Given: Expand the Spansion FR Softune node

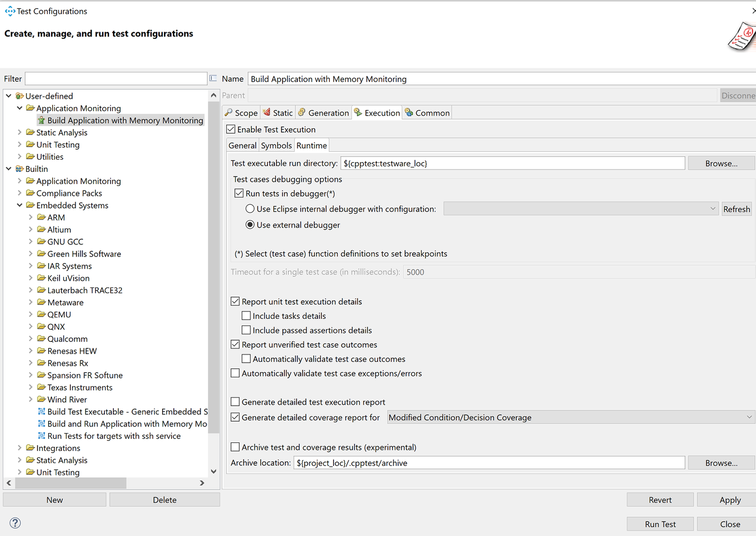Looking at the screenshot, I should (x=30, y=375).
